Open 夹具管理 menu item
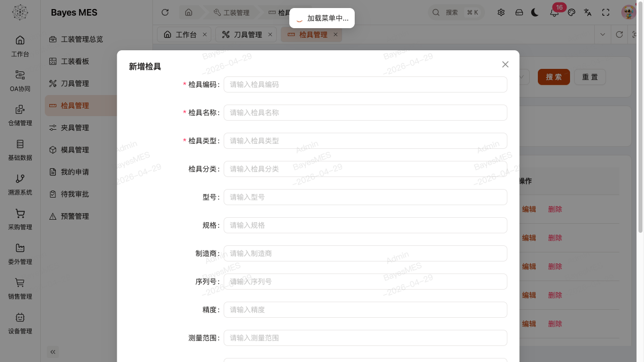 (82, 128)
